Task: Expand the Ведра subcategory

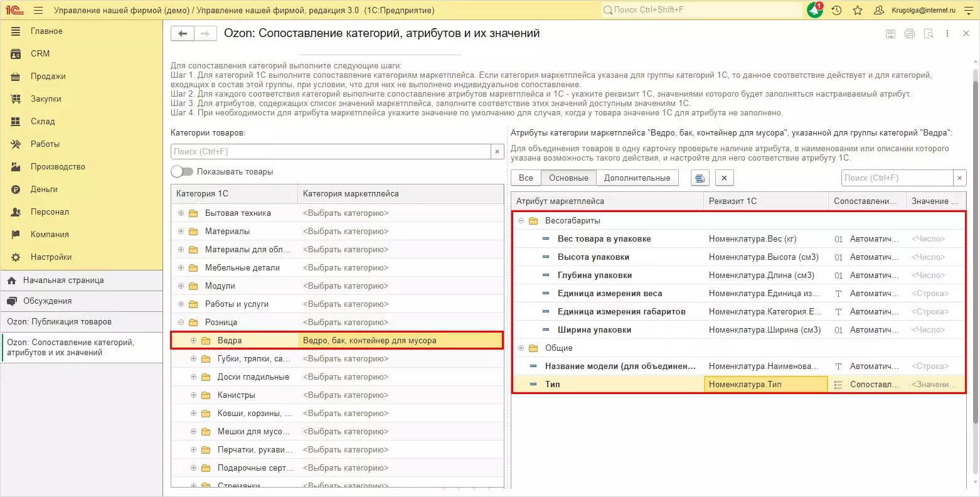Action: (193, 341)
